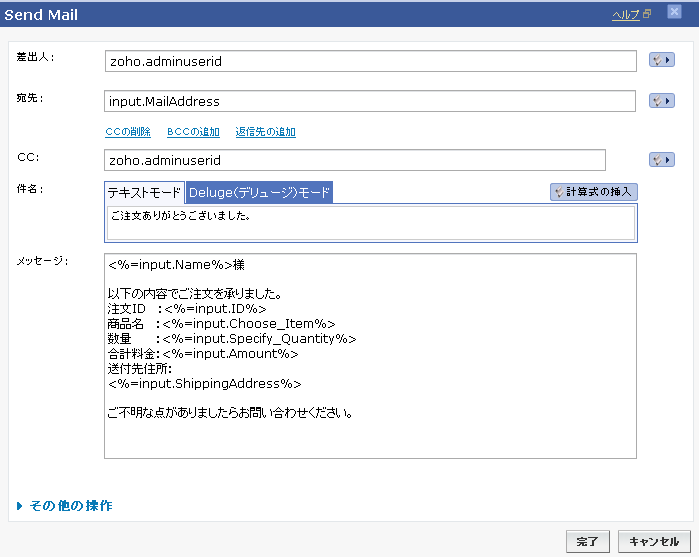The width and height of the screenshot is (699, 557).
Task: Open variable picker beside CC field
Action: pos(662,160)
